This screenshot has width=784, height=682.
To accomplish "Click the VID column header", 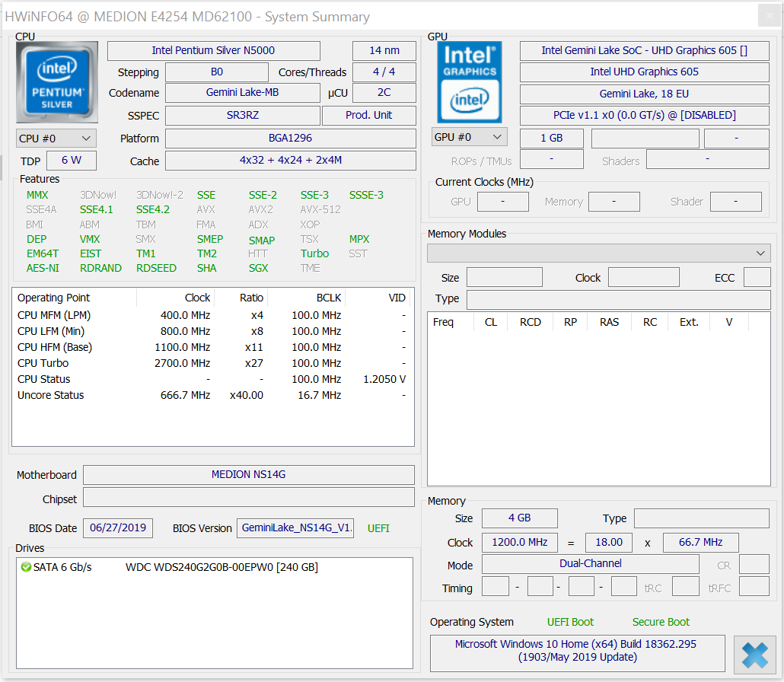I will click(x=378, y=298).
